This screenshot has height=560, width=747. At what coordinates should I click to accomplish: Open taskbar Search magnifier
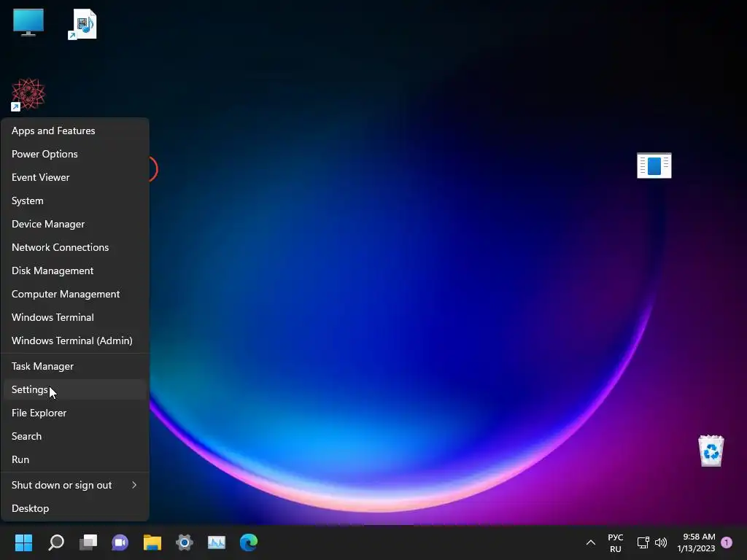(x=56, y=542)
